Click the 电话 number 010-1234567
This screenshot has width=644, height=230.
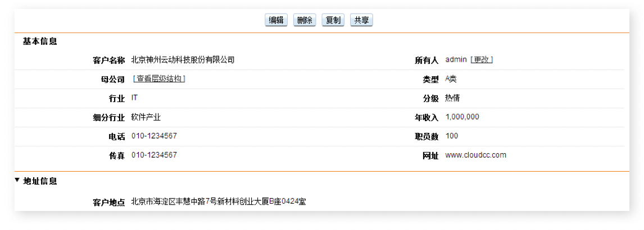(154, 136)
